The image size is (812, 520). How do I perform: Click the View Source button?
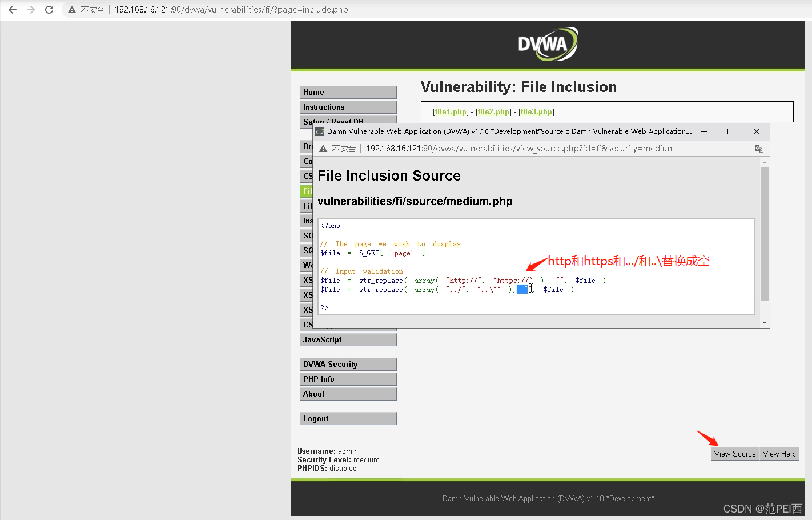click(735, 454)
